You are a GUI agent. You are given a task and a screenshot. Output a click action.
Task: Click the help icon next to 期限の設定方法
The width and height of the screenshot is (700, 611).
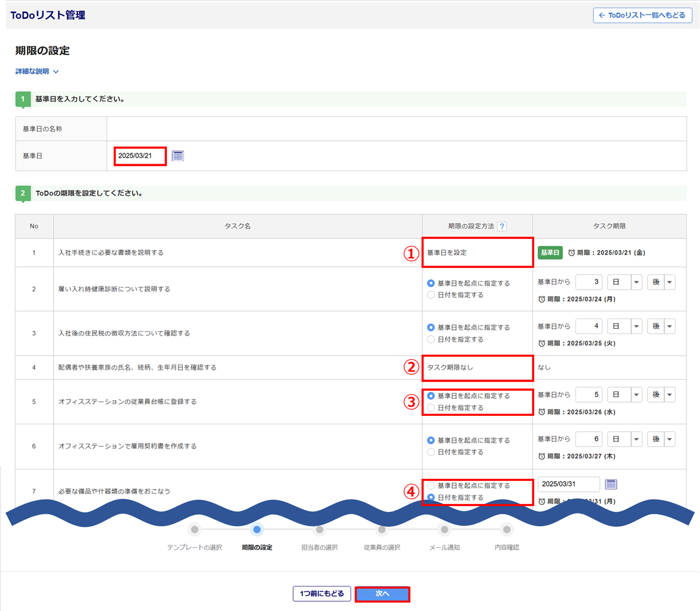(x=501, y=226)
